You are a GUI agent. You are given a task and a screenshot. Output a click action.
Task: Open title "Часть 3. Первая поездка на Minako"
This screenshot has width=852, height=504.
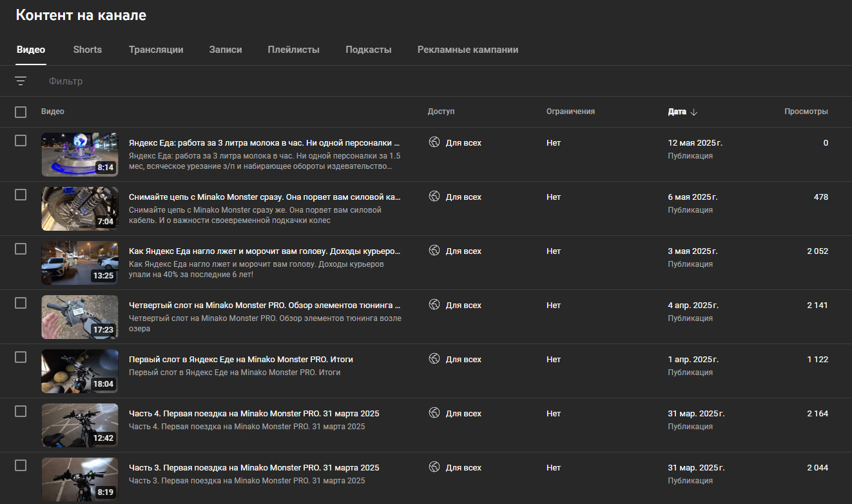pos(254,468)
